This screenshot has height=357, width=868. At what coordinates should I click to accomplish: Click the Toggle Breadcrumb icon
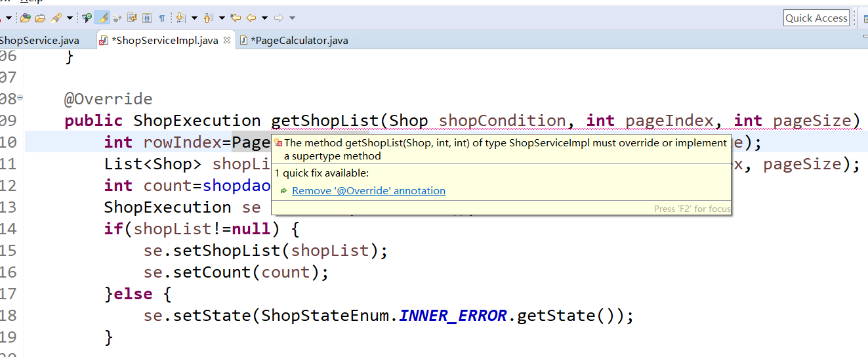click(x=87, y=18)
